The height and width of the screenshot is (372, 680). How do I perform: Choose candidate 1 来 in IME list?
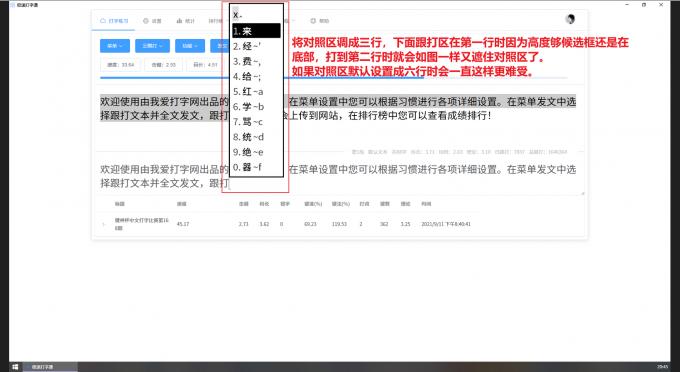click(256, 31)
